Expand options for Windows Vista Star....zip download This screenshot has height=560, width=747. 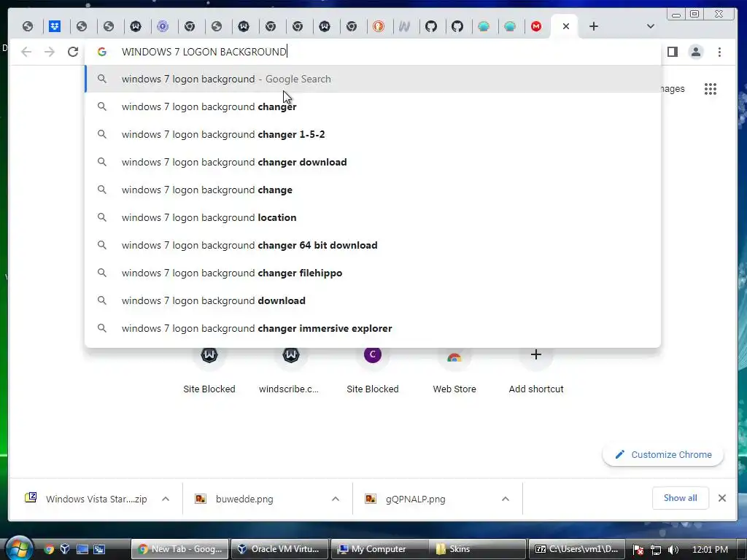pos(166,499)
